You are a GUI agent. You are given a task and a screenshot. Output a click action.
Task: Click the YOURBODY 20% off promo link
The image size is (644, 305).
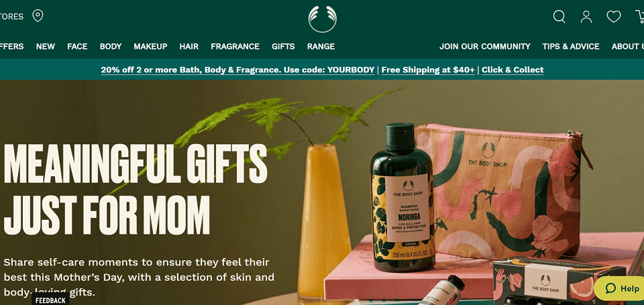237,70
